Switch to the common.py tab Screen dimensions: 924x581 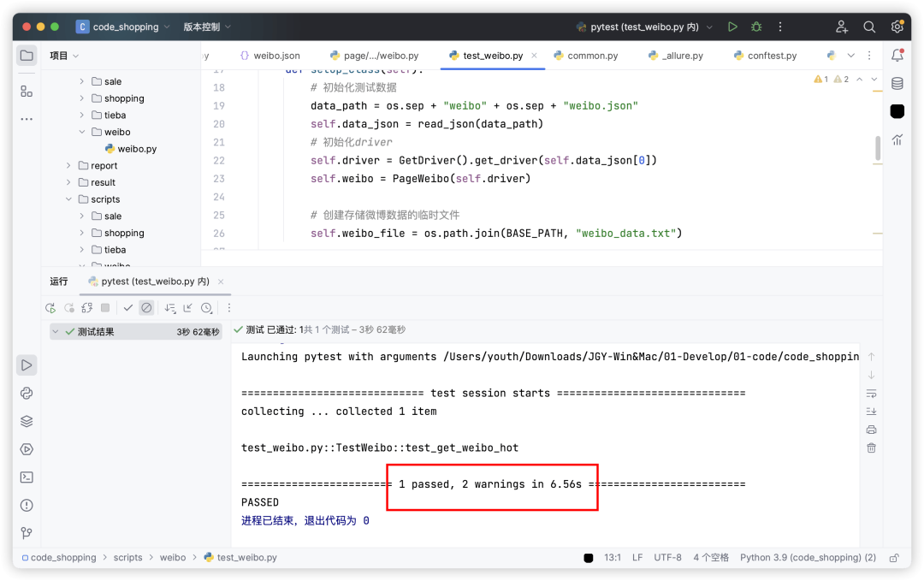[586, 56]
